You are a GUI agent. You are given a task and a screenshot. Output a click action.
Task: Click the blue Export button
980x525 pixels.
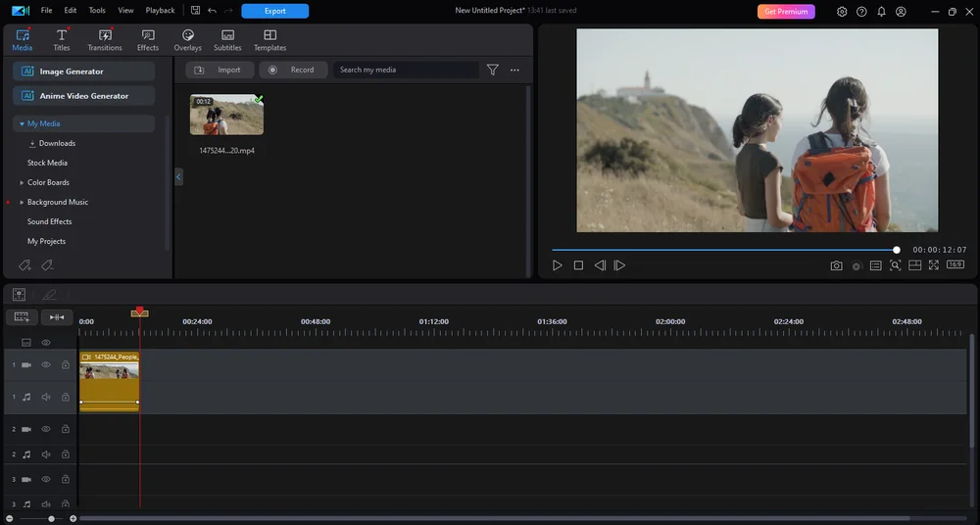(275, 11)
